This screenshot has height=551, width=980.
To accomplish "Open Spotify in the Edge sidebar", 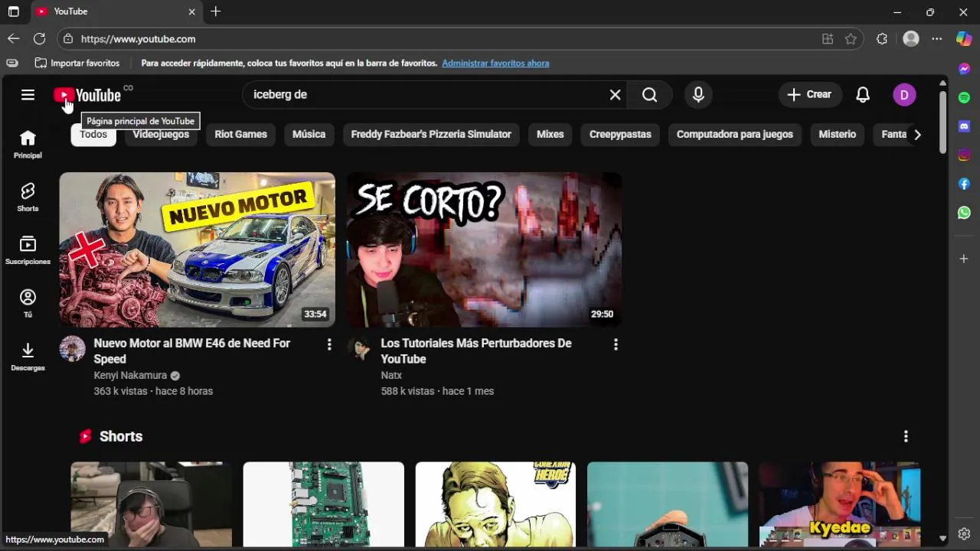I will coord(964,98).
